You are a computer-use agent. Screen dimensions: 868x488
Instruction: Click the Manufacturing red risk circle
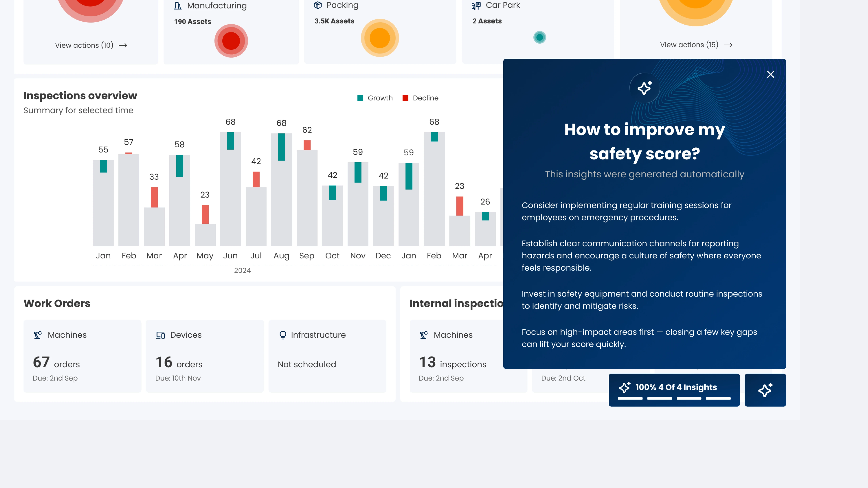point(231,41)
